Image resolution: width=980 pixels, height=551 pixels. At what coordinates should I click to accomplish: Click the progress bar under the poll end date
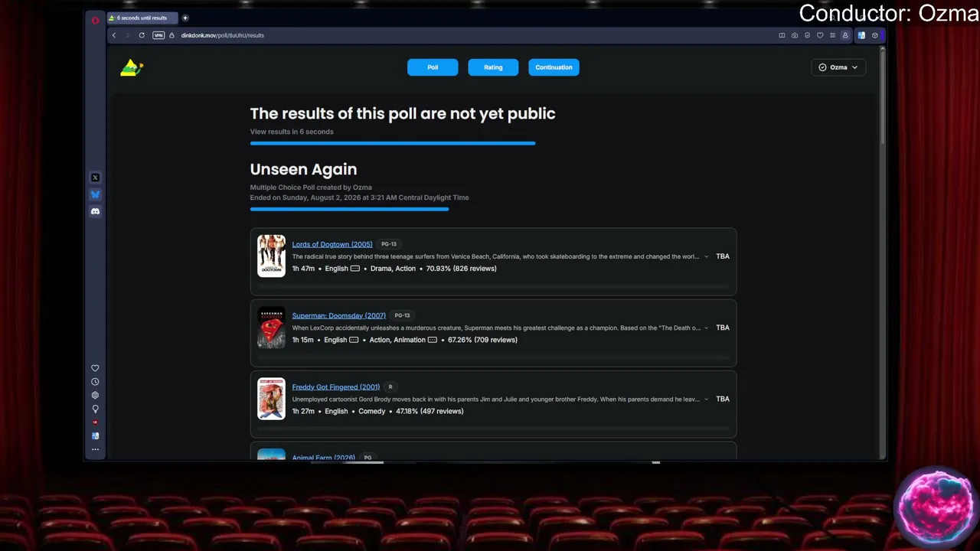[349, 209]
